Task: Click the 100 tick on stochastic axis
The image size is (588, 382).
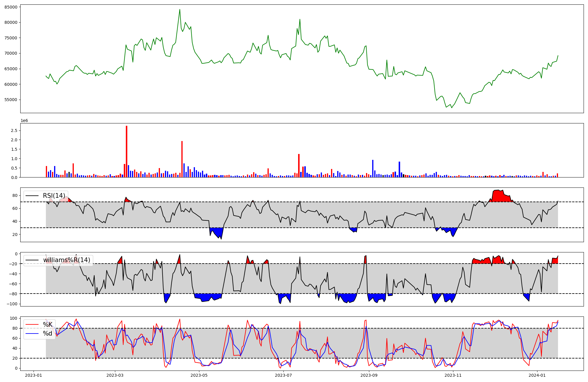Action: (14, 318)
